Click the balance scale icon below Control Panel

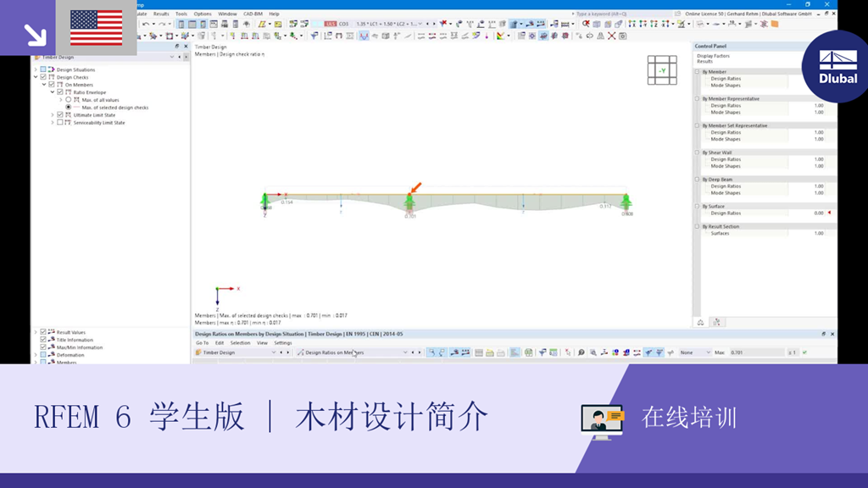pos(700,322)
